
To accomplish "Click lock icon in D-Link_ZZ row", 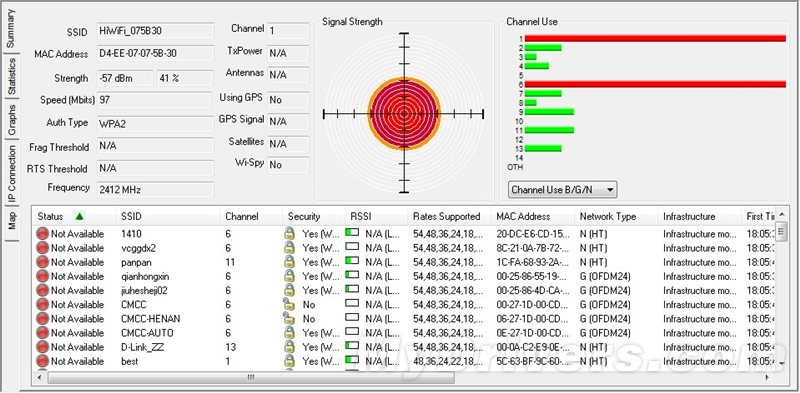I will [289, 347].
